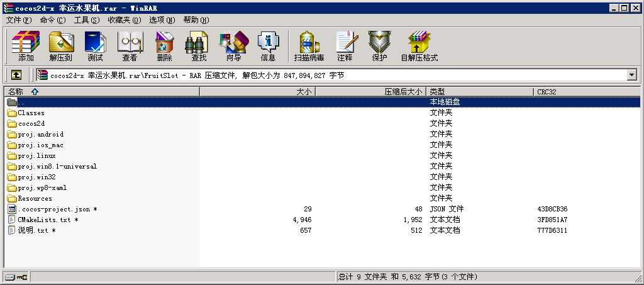Click the 本地磁盘 type cell
The height and width of the screenshot is (285, 644).
(445, 102)
